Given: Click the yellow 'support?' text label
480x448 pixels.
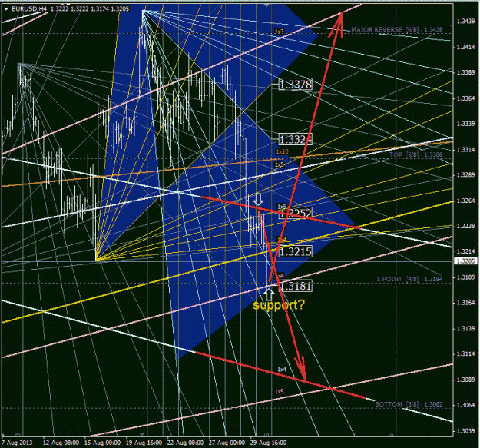Looking at the screenshot, I should (279, 305).
